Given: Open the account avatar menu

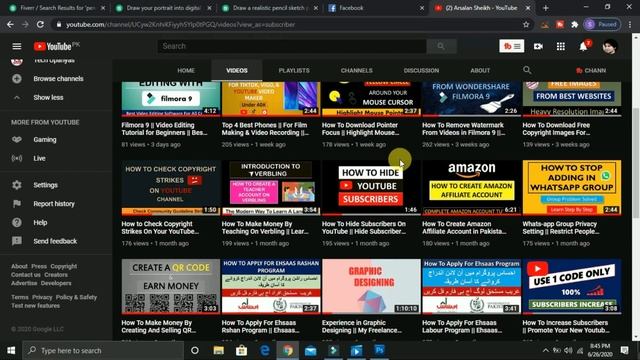Looking at the screenshot, I should (610, 47).
